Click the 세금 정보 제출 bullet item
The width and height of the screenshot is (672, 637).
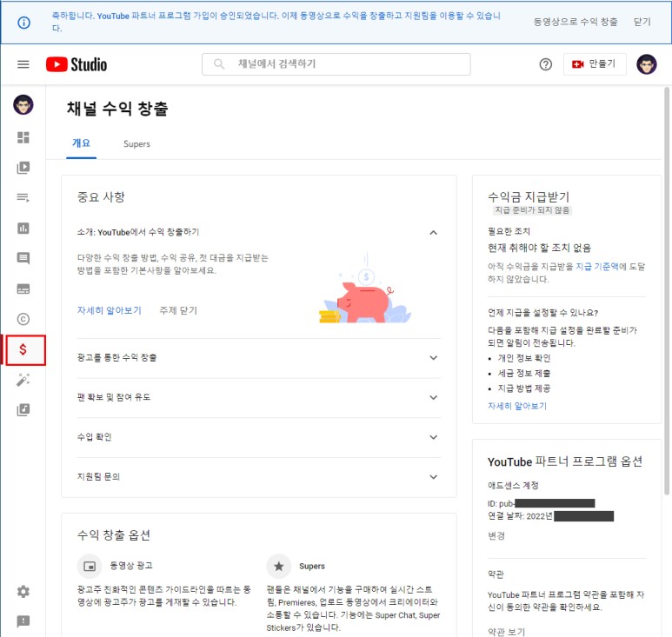click(x=523, y=373)
